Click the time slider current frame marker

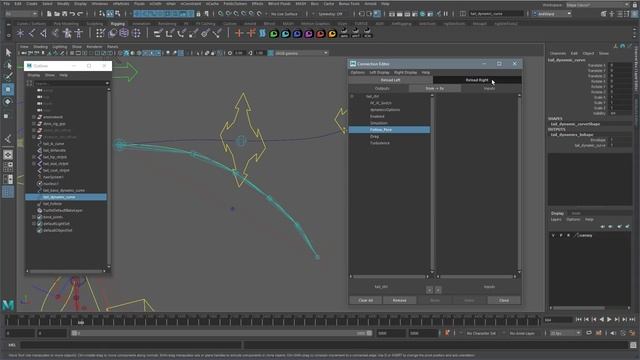click(81, 322)
